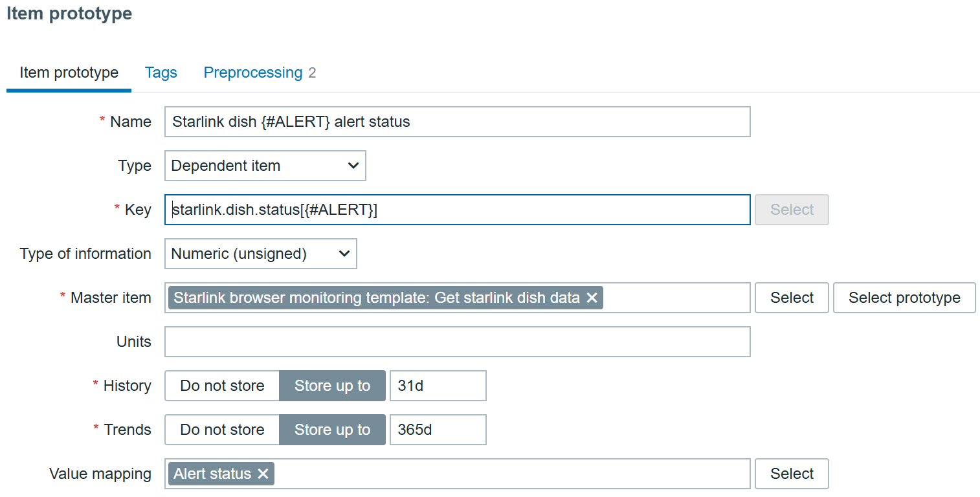
Task: Open the Type dropdown showing Dependent item
Action: (x=265, y=166)
